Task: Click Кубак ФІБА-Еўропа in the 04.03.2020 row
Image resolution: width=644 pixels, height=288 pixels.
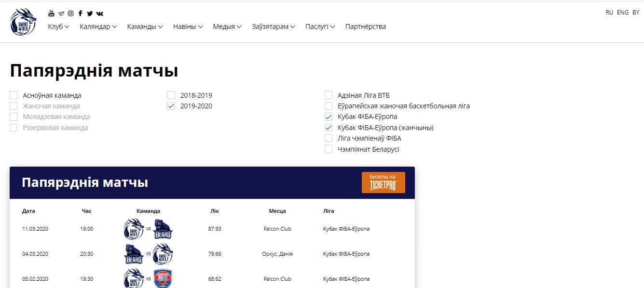Action: 346,254
